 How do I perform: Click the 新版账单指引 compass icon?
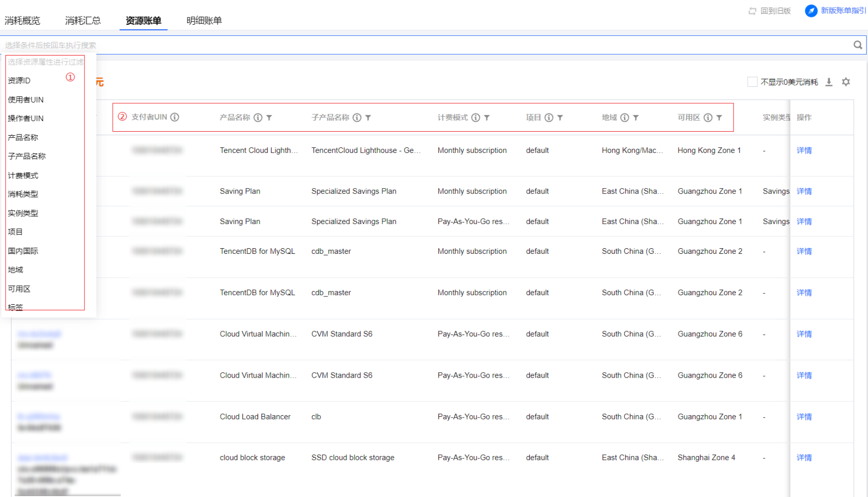click(811, 11)
